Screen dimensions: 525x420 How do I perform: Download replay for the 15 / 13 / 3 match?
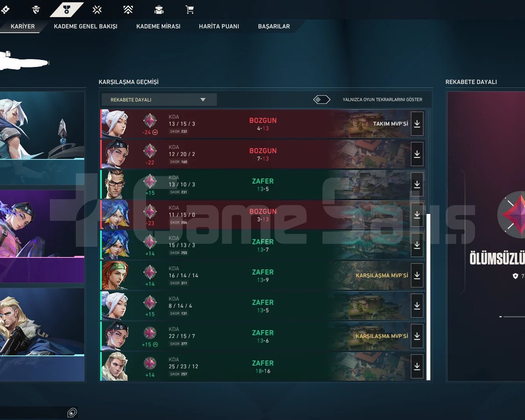coord(417,245)
